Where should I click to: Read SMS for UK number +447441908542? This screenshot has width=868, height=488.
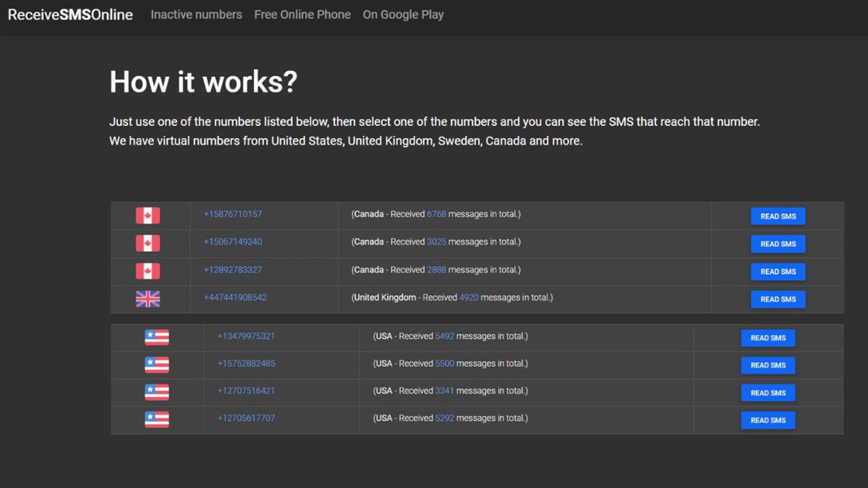click(778, 300)
